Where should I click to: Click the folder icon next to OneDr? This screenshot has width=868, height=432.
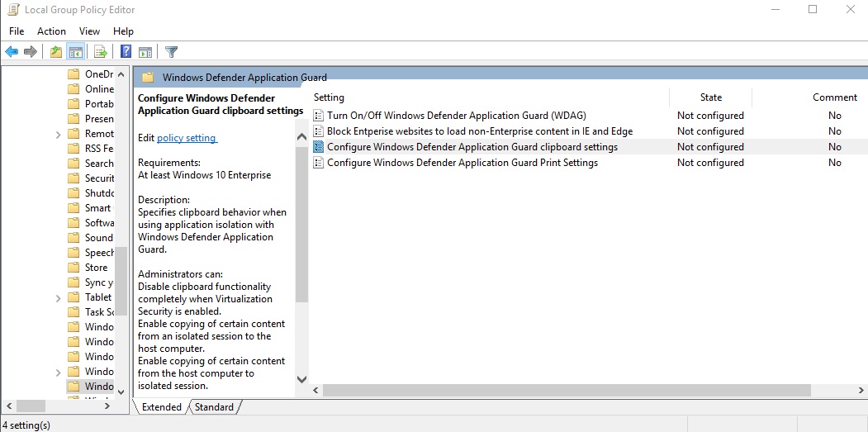(x=74, y=74)
